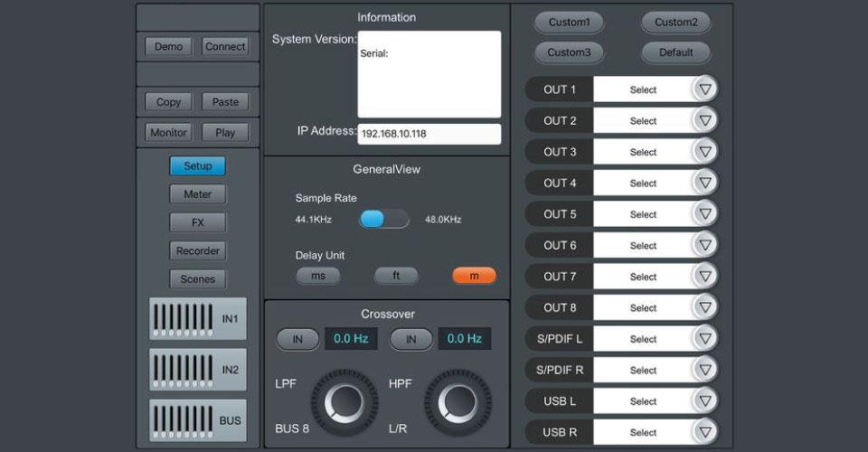Open the FX page
The width and height of the screenshot is (868, 452).
197,222
